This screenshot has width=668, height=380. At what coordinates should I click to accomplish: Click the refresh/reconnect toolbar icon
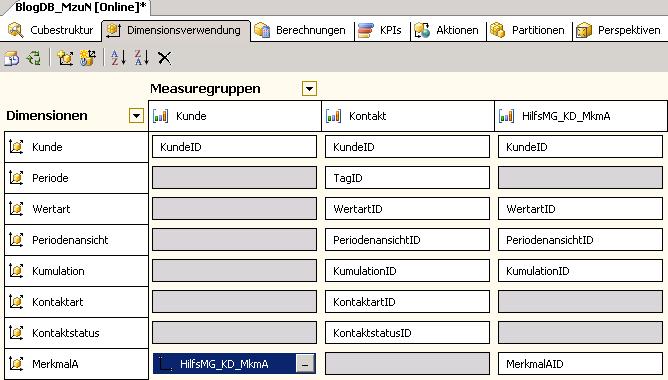pyautogui.click(x=34, y=58)
